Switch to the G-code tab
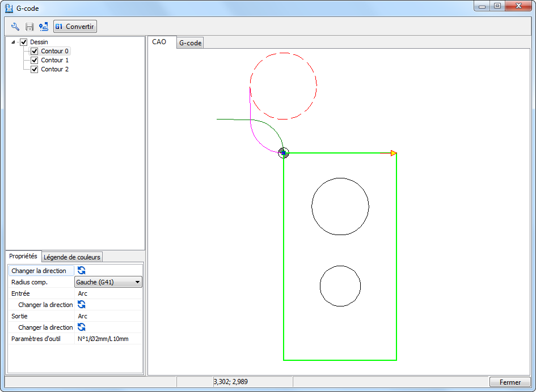The height and width of the screenshot is (392, 536). point(190,43)
